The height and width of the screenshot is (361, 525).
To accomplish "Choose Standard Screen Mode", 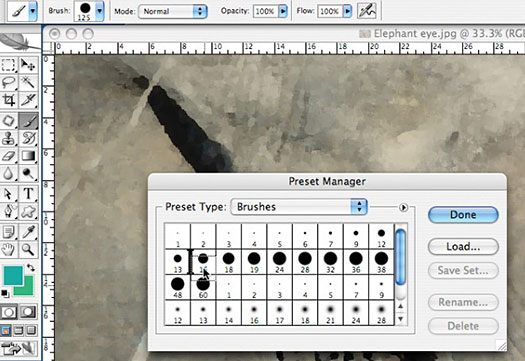I will point(6,331).
